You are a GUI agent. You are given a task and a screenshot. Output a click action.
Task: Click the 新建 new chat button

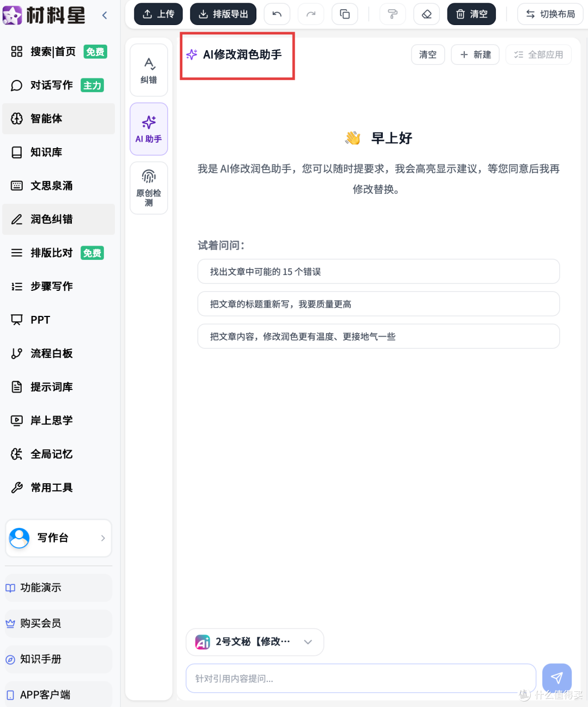pyautogui.click(x=475, y=54)
